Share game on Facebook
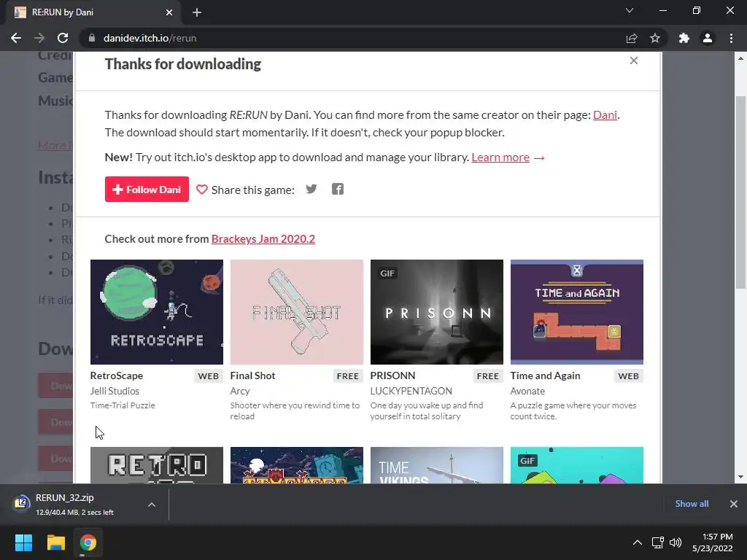Image resolution: width=747 pixels, height=560 pixels. [338, 189]
